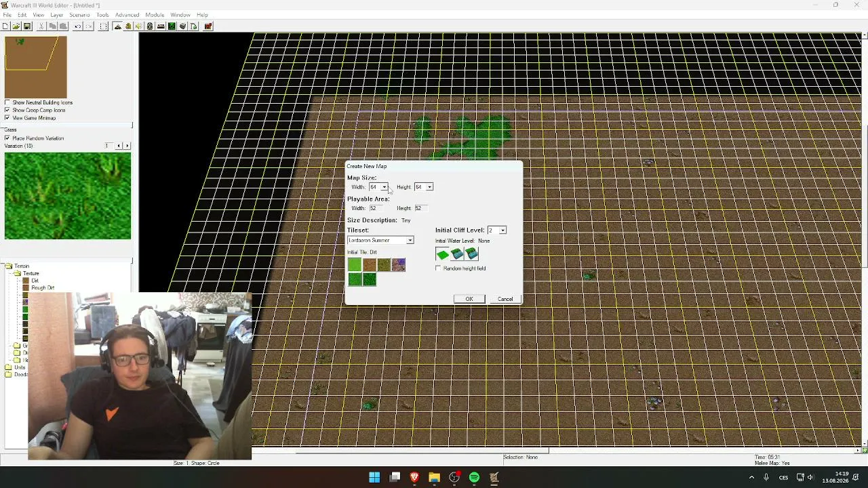
Task: Open File Explorer from the taskbar
Action: pyautogui.click(x=434, y=478)
